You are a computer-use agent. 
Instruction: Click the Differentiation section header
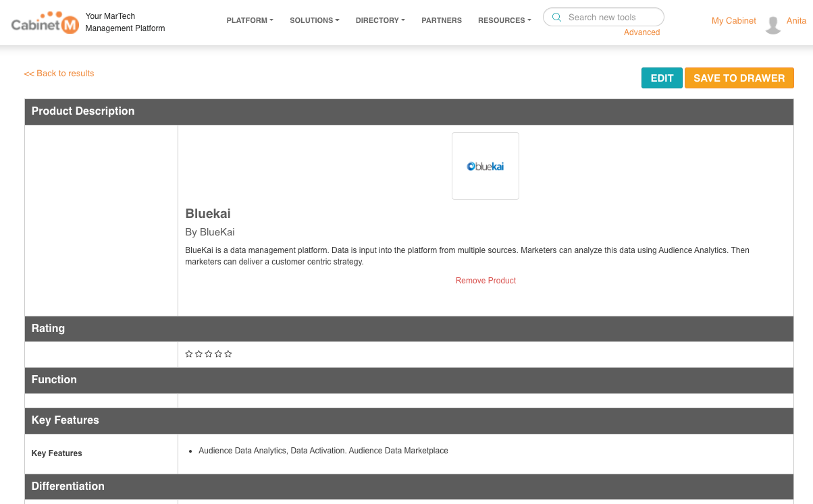409,487
